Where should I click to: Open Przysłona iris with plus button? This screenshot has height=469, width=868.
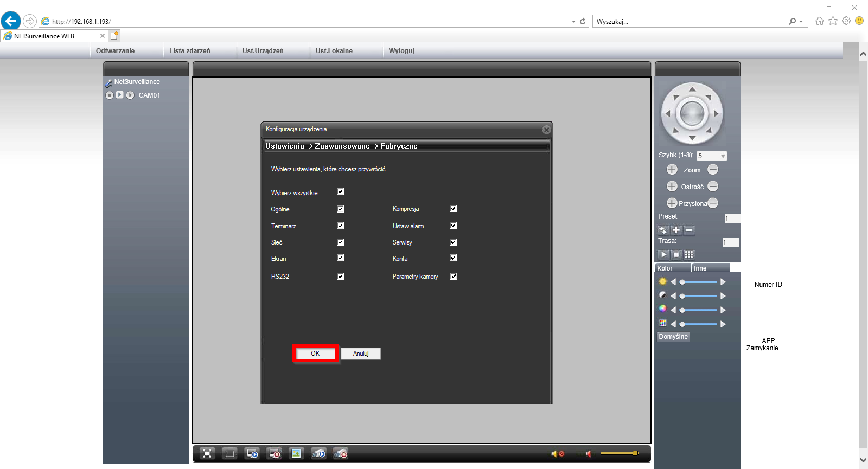pos(672,203)
